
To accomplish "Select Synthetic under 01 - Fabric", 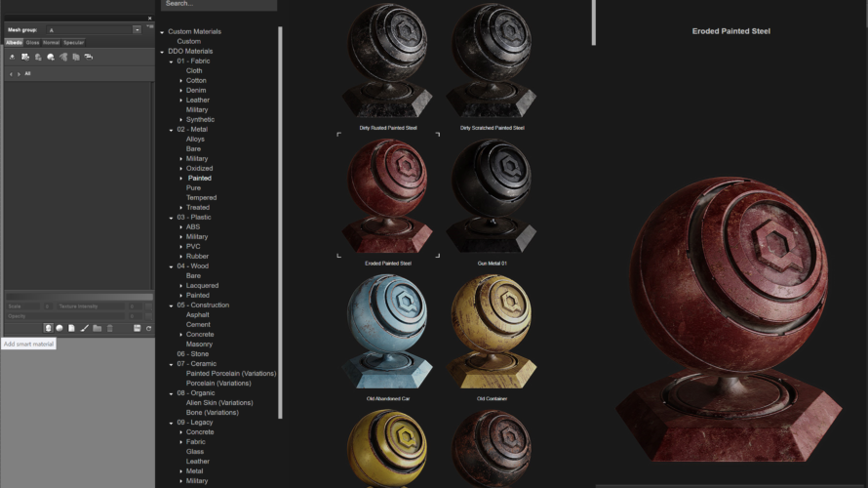I will click(x=200, y=120).
